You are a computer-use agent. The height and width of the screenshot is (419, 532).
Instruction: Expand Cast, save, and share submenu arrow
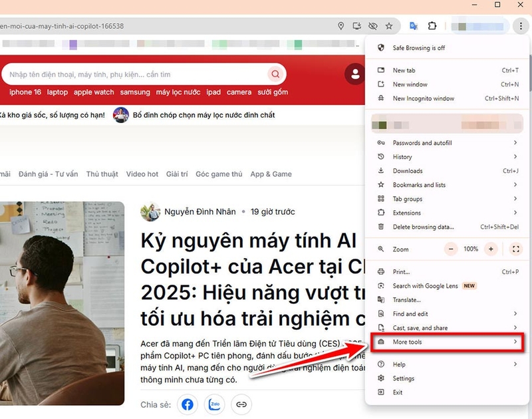coord(515,327)
